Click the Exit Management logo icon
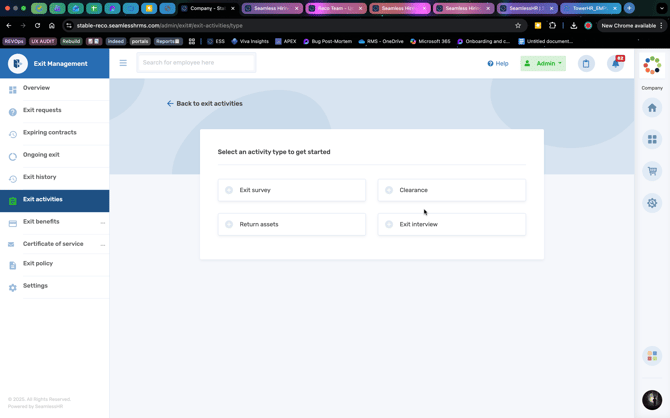 point(17,63)
